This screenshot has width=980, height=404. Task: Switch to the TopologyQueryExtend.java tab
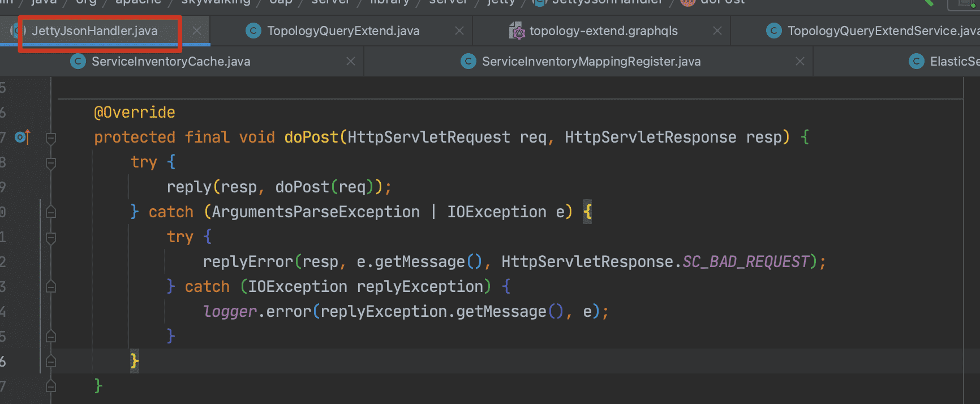pyautogui.click(x=343, y=31)
